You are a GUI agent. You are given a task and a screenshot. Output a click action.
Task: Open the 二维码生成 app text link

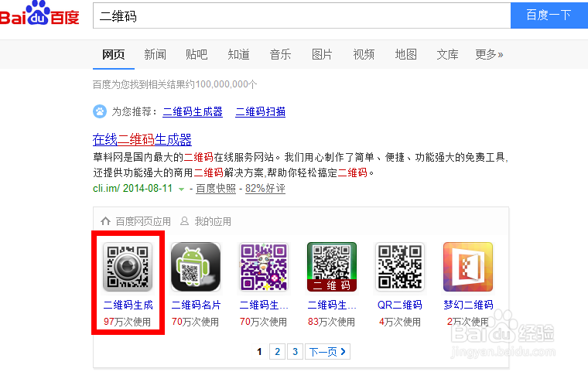pos(128,305)
